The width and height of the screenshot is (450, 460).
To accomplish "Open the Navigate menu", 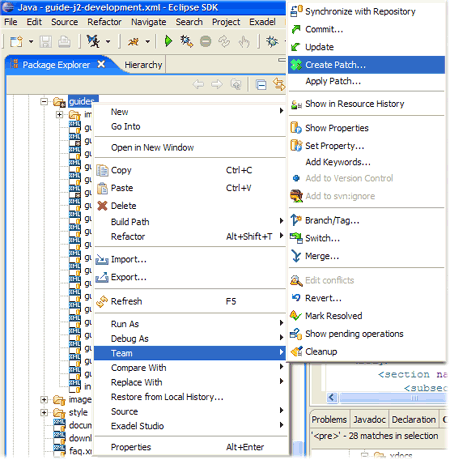I will pyautogui.click(x=149, y=22).
